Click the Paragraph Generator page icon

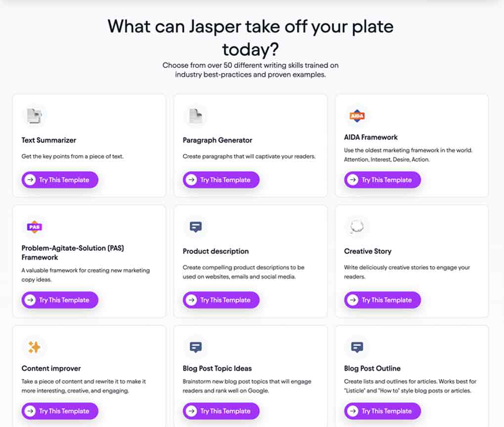pos(196,116)
